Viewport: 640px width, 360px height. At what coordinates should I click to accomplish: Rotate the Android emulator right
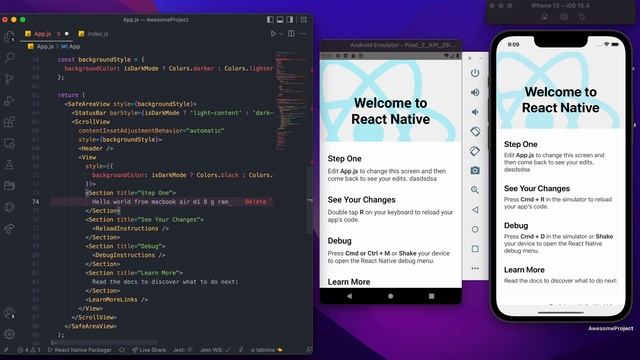click(475, 151)
